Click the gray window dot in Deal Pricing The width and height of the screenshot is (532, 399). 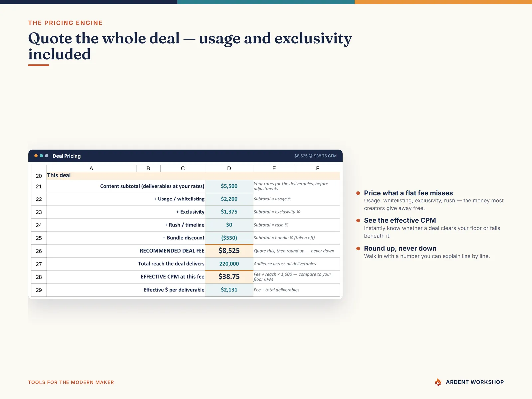(x=47, y=156)
